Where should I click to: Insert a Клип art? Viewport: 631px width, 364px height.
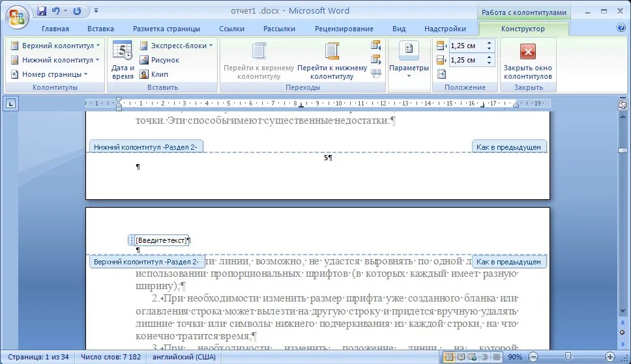click(x=154, y=74)
